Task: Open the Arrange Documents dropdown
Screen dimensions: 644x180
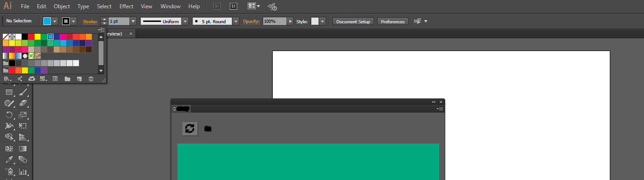Action: point(254,6)
